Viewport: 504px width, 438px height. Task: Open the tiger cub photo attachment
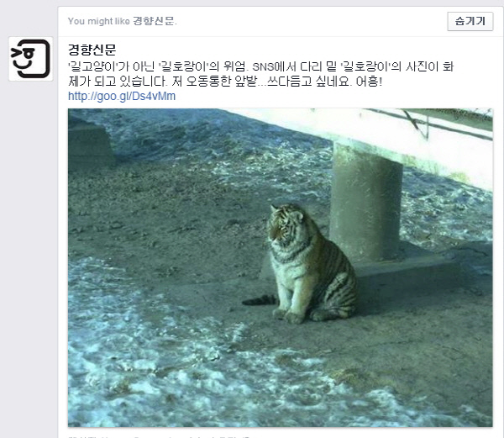click(x=281, y=267)
